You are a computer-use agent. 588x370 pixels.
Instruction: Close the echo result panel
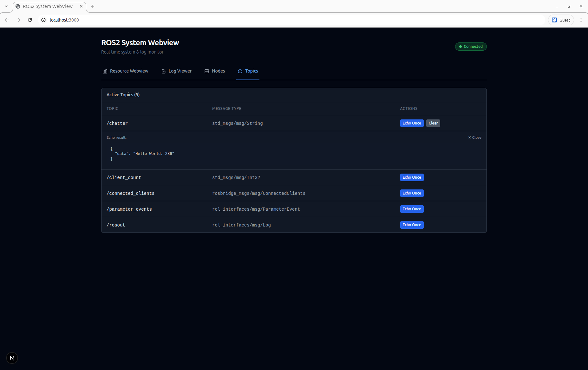[x=474, y=137]
